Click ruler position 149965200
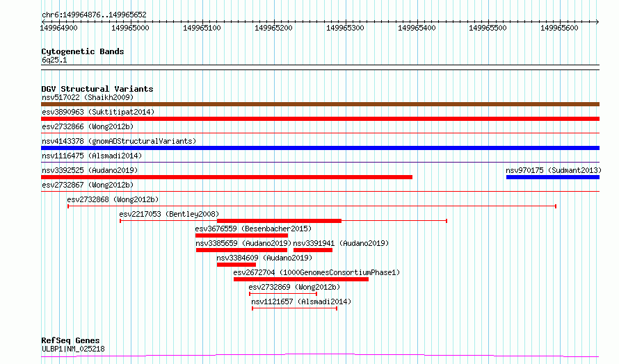Viewport: 619px width, 364px height. click(x=273, y=28)
